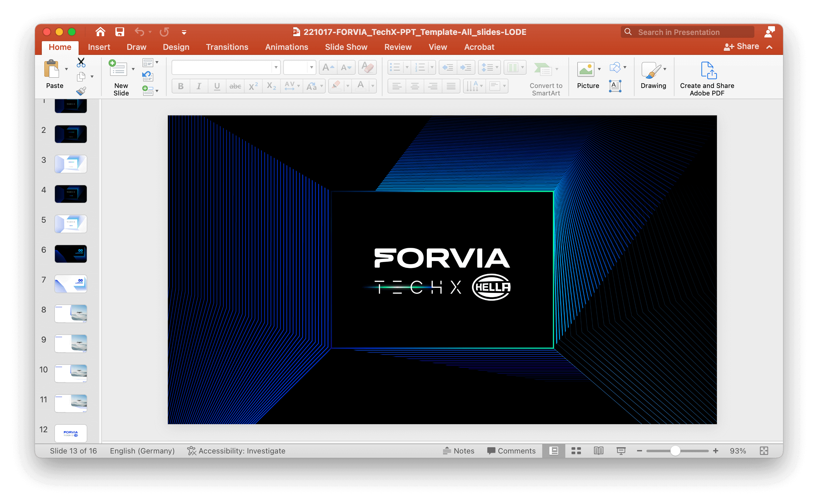The height and width of the screenshot is (504, 818).
Task: Switch to Slide Sorter view
Action: (x=576, y=451)
